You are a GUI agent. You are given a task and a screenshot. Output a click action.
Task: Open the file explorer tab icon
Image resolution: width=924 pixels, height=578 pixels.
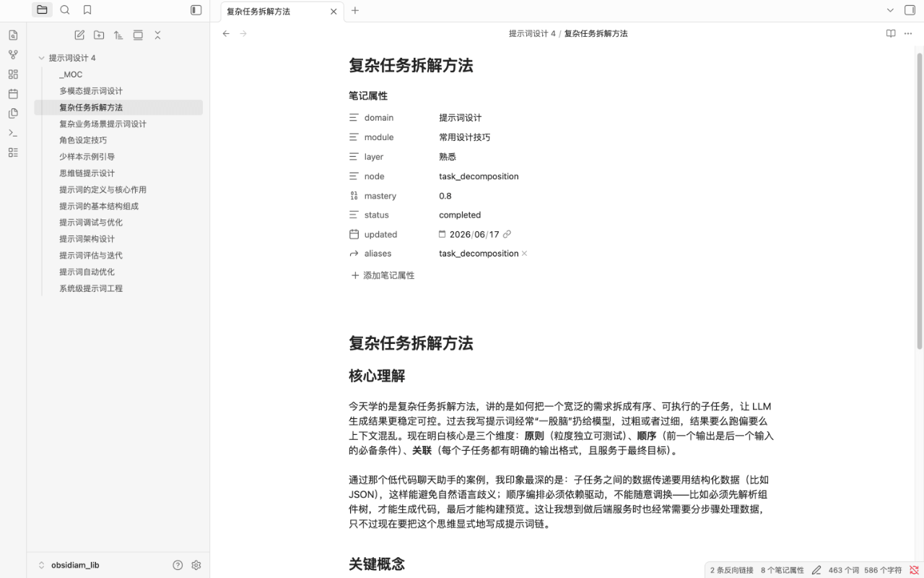[42, 10]
